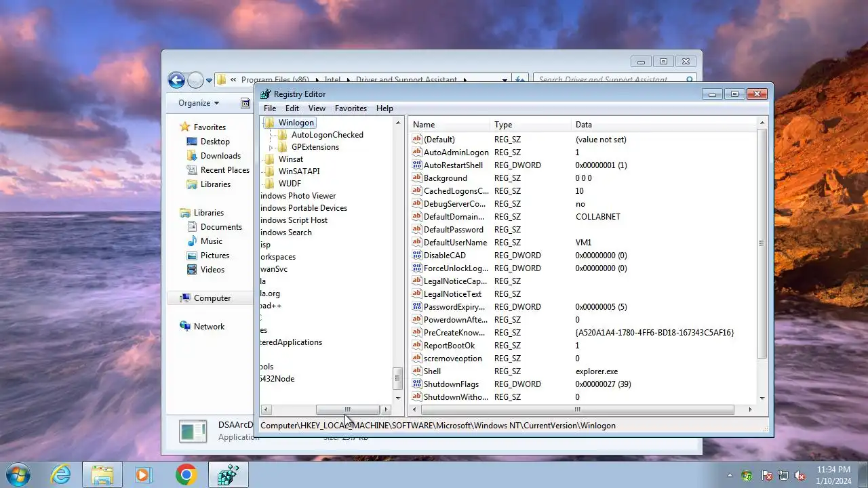This screenshot has width=868, height=488.
Task: Click the Back button in Explorer window
Action: pyautogui.click(x=176, y=81)
